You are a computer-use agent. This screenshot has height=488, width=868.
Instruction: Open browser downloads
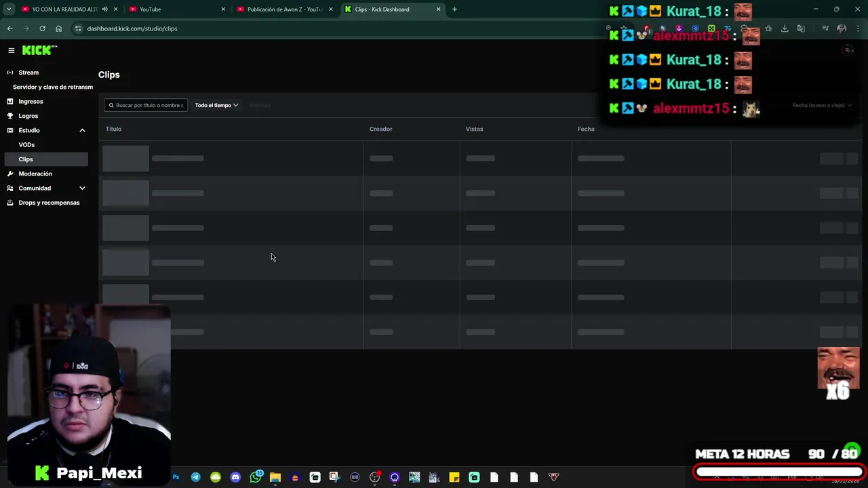(785, 28)
